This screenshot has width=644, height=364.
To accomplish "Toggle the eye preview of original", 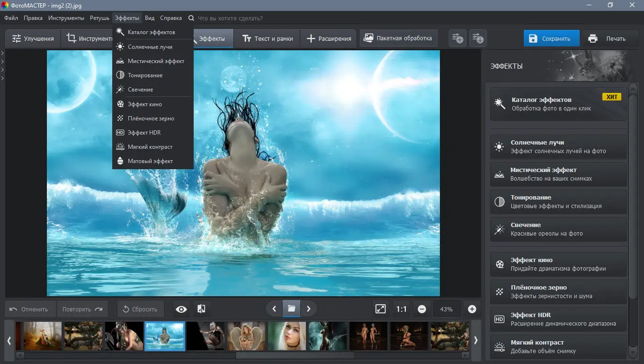I will (x=181, y=309).
